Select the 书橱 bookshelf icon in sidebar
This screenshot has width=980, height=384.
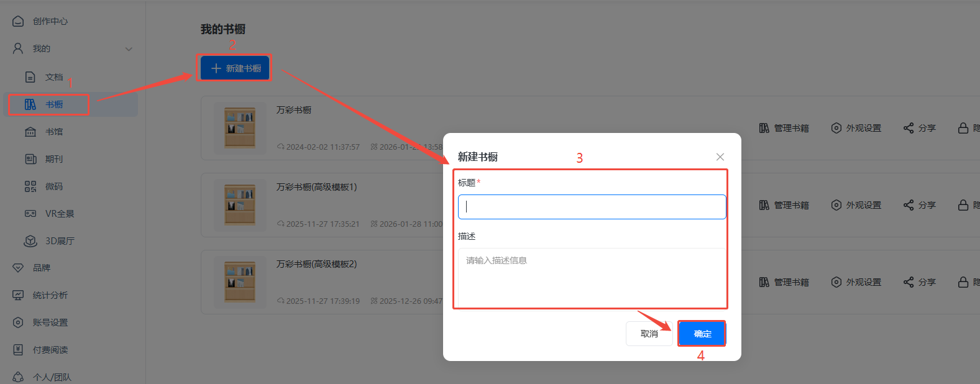pyautogui.click(x=30, y=104)
